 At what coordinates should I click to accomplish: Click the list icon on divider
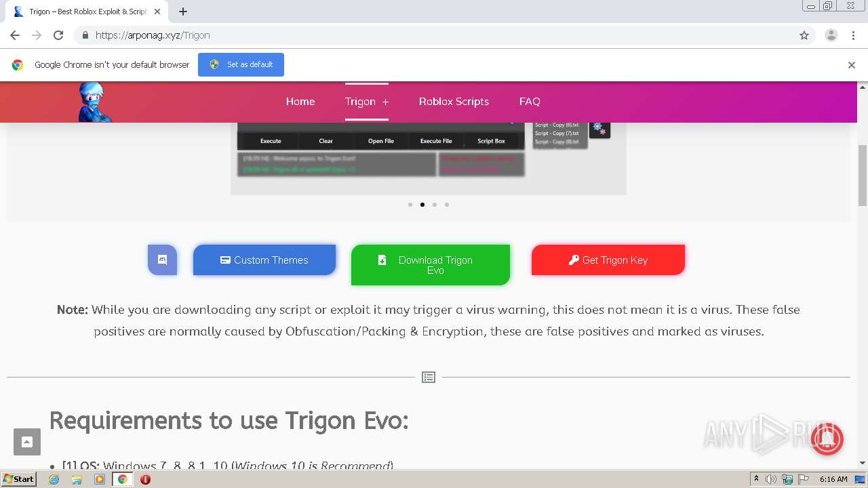tap(429, 377)
